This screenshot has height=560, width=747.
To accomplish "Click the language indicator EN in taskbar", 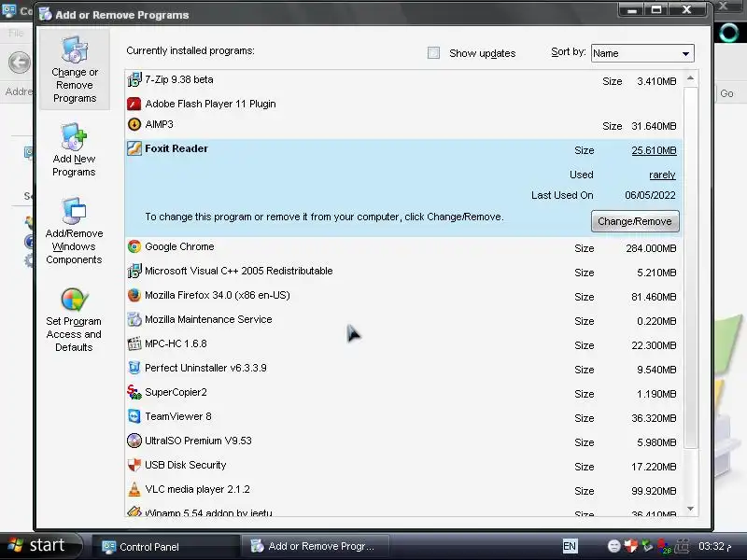I will click(x=570, y=546).
